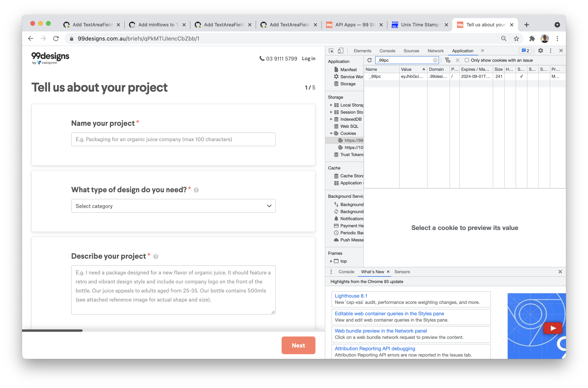Click the refresh cookies icon

[x=369, y=60]
